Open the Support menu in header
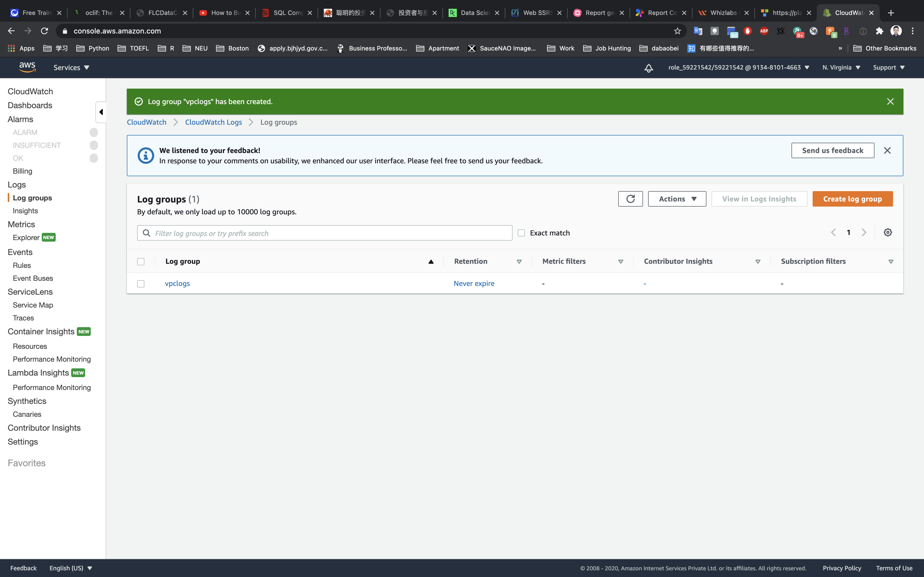 point(888,67)
